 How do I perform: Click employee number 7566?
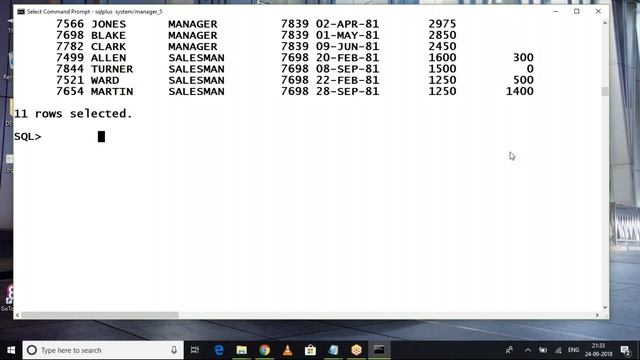pyautogui.click(x=70, y=24)
